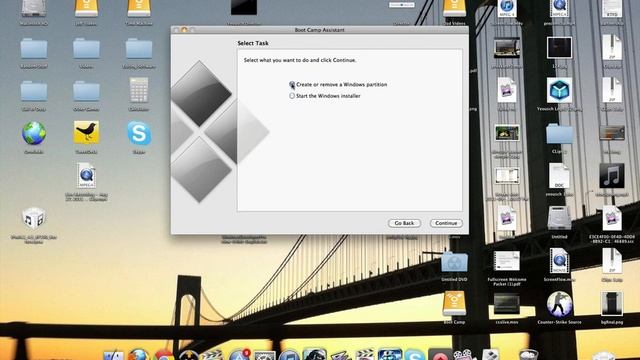Select the ScreenFlow.mov file icon
This screenshot has height=360, width=640.
(559, 261)
